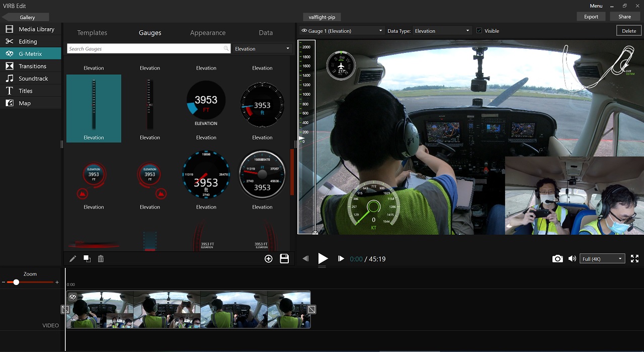Click the Share button
This screenshot has width=644, height=352.
(625, 17)
